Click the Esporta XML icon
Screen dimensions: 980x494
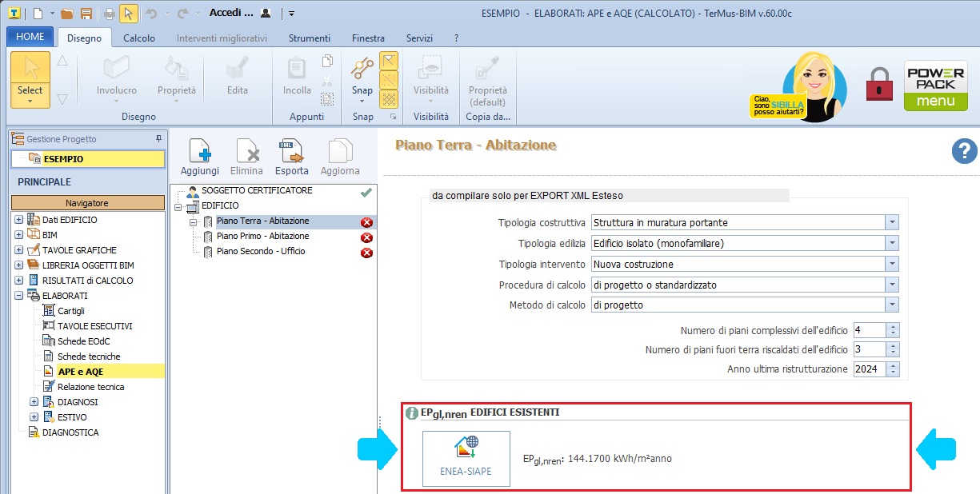tap(291, 157)
